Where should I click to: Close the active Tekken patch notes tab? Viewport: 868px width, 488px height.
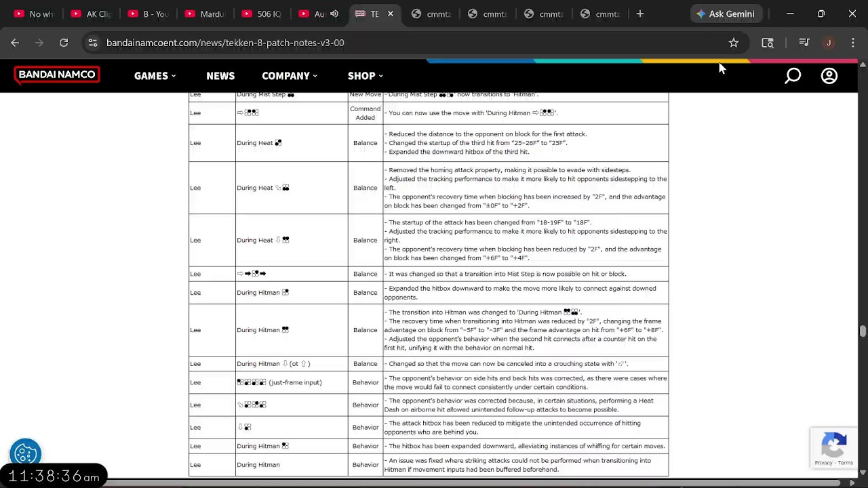pos(391,14)
